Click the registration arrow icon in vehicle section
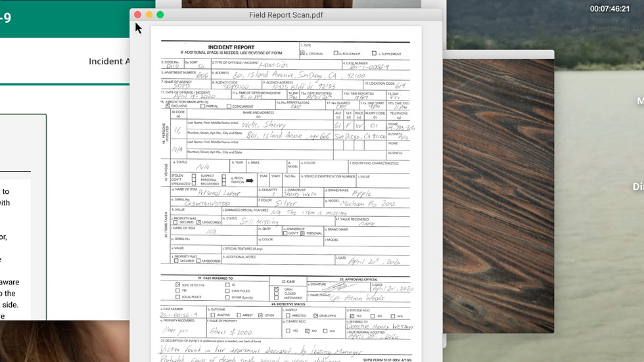 [250, 181]
